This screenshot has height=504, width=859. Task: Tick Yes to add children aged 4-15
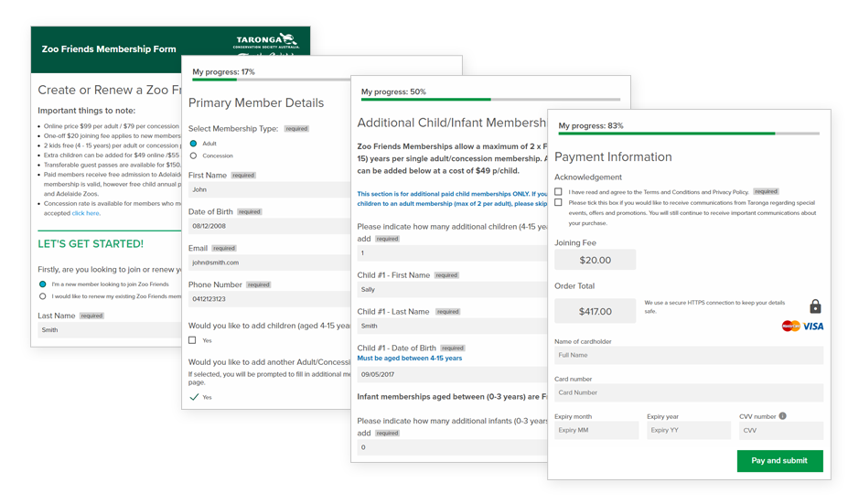coord(192,340)
